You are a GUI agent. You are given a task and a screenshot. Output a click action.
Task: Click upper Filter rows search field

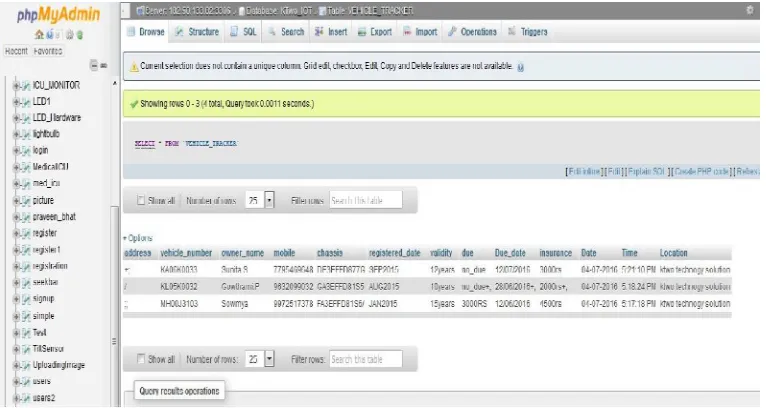(366, 200)
